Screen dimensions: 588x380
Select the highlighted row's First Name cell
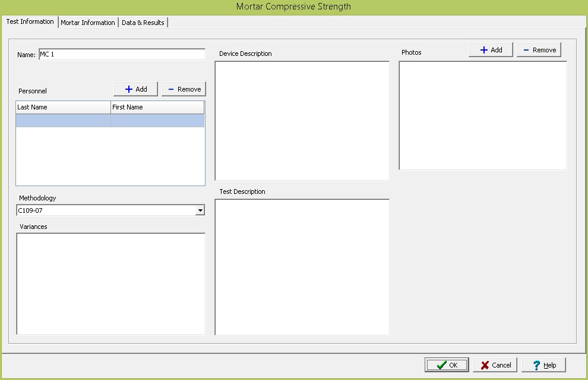pyautogui.click(x=157, y=121)
